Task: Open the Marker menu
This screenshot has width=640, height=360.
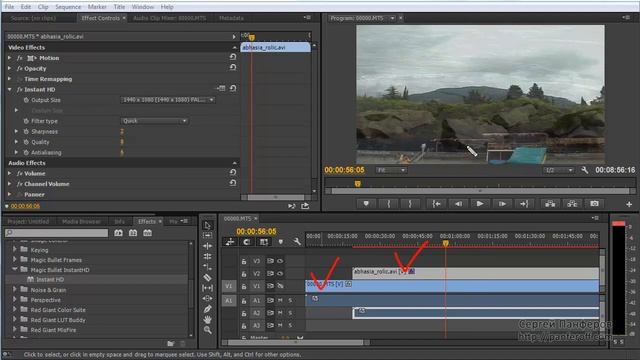Action: [97, 7]
